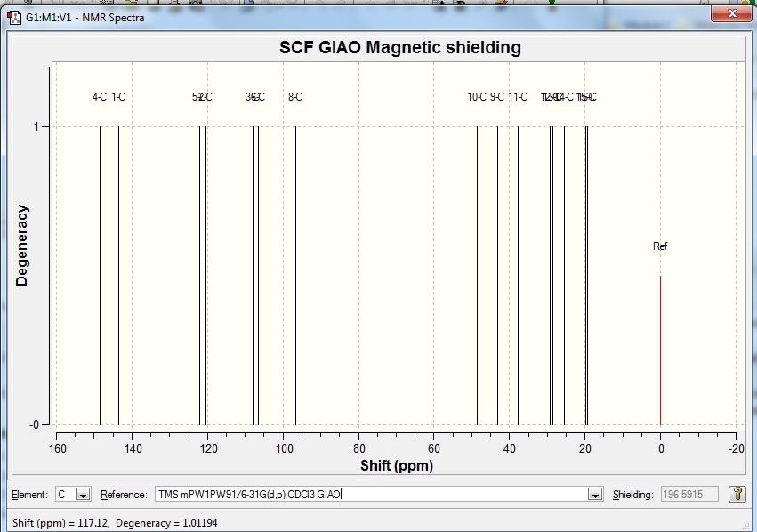
Task: Click the Degeneracy axis label
Action: (21, 246)
